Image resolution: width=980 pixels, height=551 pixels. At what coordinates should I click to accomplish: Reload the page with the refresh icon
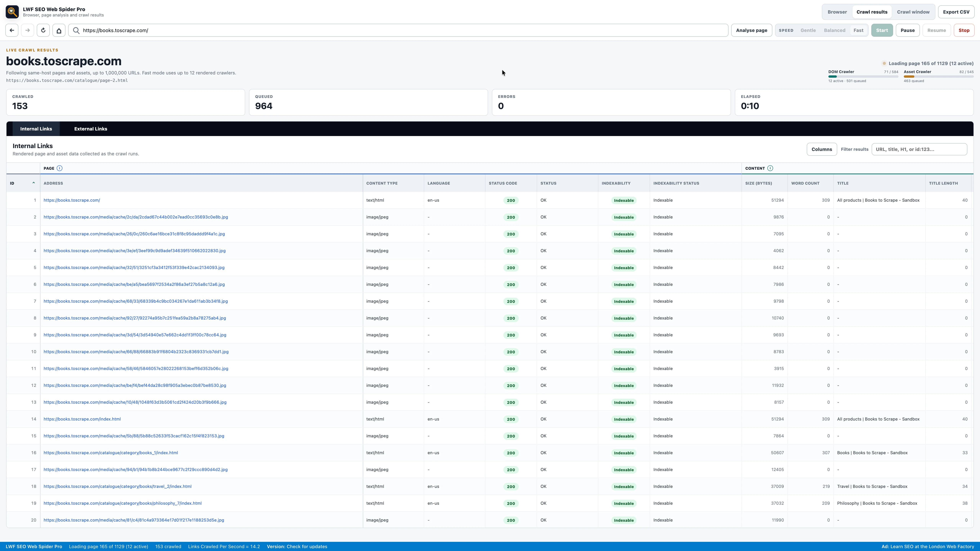[x=43, y=30]
